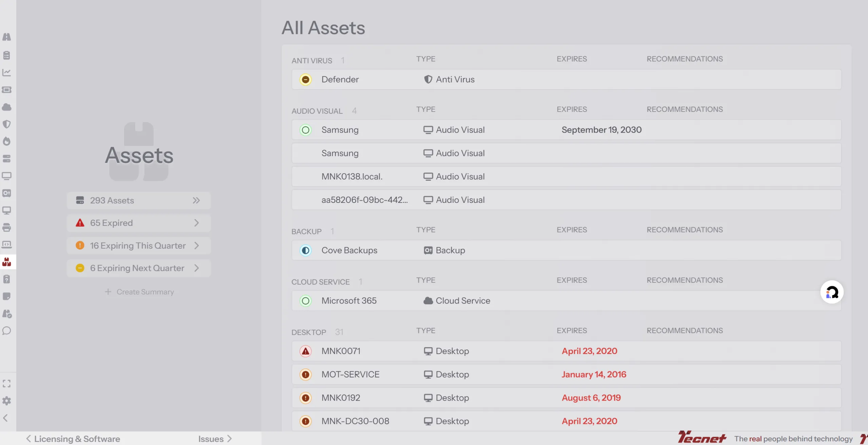Image resolution: width=868 pixels, height=445 pixels.
Task: Select the server rack sidebar icon
Action: 7,158
